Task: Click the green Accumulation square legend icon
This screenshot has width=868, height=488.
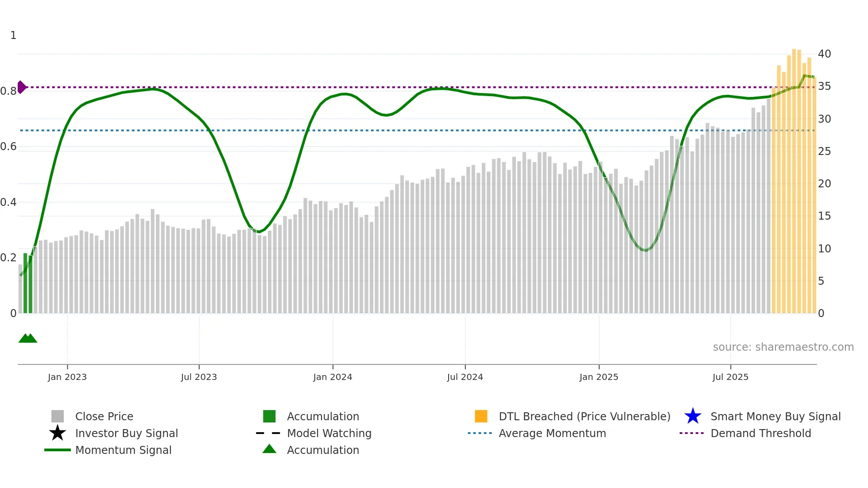Action: [x=269, y=416]
